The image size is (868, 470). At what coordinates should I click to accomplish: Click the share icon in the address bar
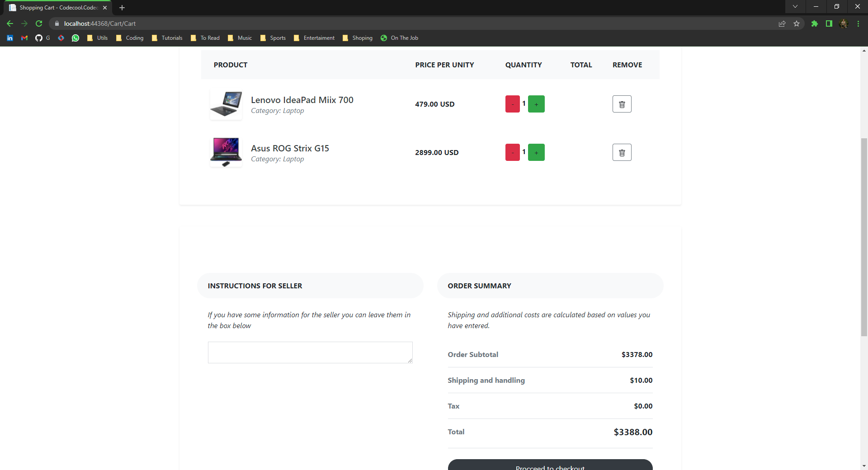pyautogui.click(x=782, y=23)
